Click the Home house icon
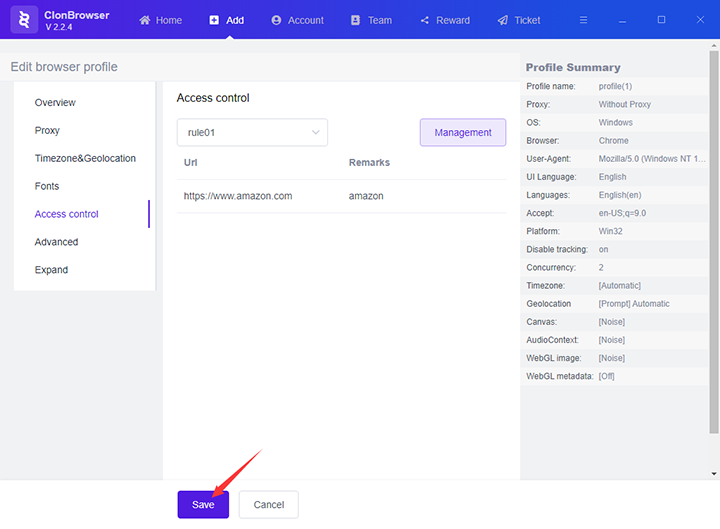This screenshot has width=720, height=529. coord(145,20)
